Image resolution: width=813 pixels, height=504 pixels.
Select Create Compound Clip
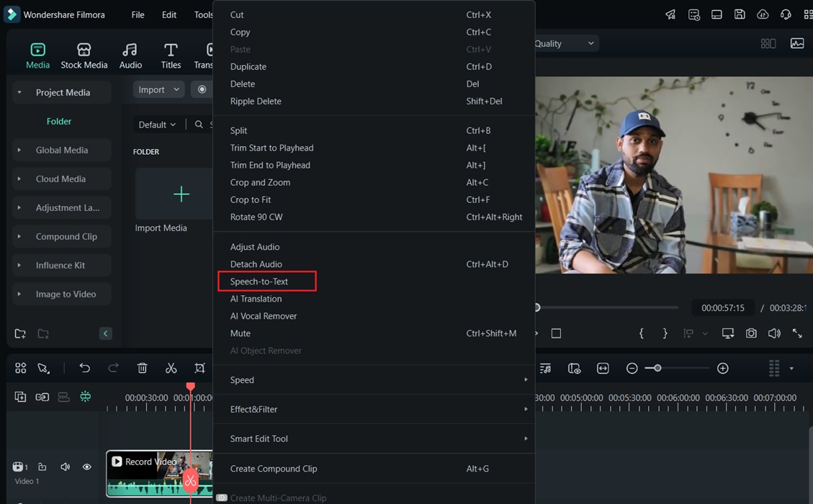tap(274, 468)
